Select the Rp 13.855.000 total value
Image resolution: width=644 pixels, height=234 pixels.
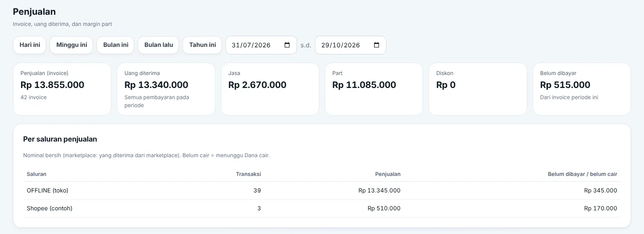[x=52, y=85]
